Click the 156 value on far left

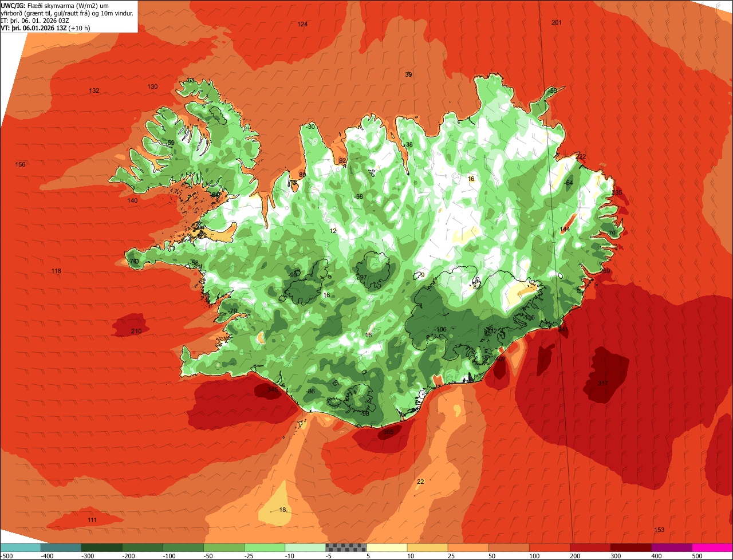[20, 165]
